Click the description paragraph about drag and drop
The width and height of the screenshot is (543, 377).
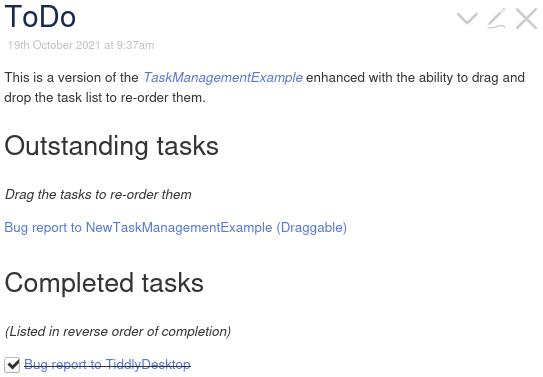(265, 87)
